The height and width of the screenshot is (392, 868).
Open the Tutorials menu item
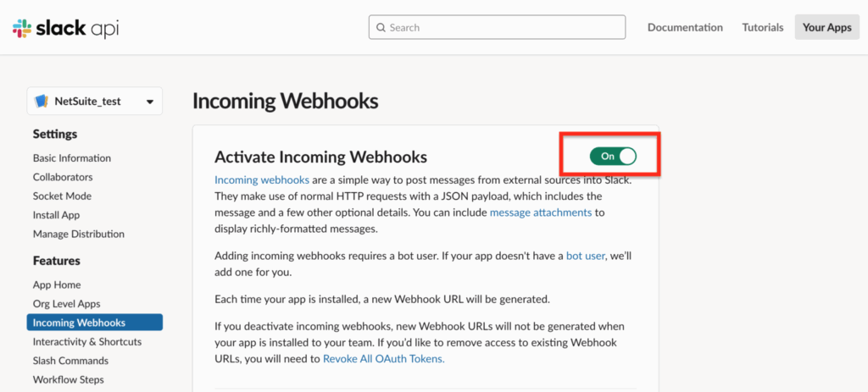tap(763, 27)
